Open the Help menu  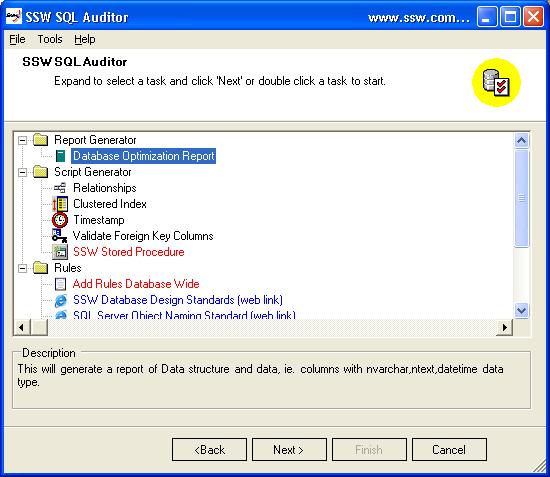[85, 39]
